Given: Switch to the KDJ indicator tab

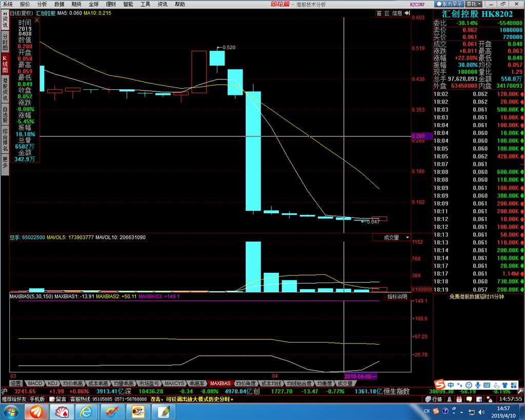Looking at the screenshot, I should coord(53,383).
